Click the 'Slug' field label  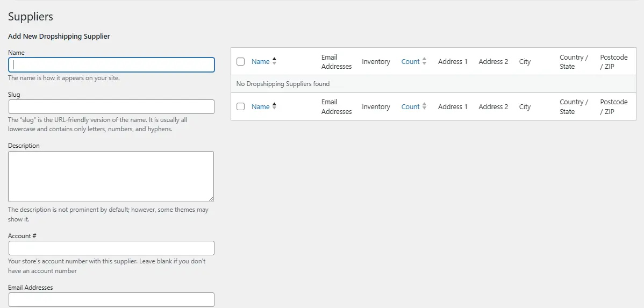click(14, 95)
